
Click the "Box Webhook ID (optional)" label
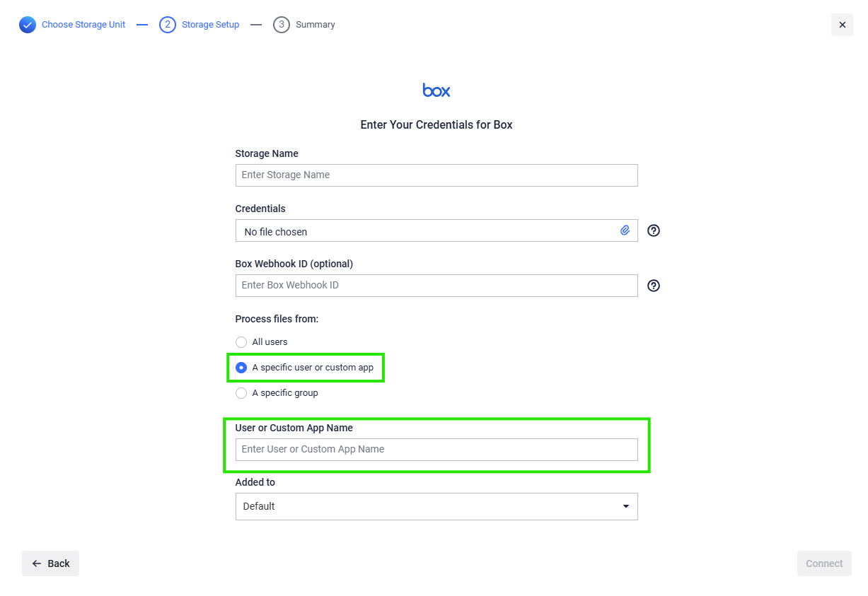294,264
